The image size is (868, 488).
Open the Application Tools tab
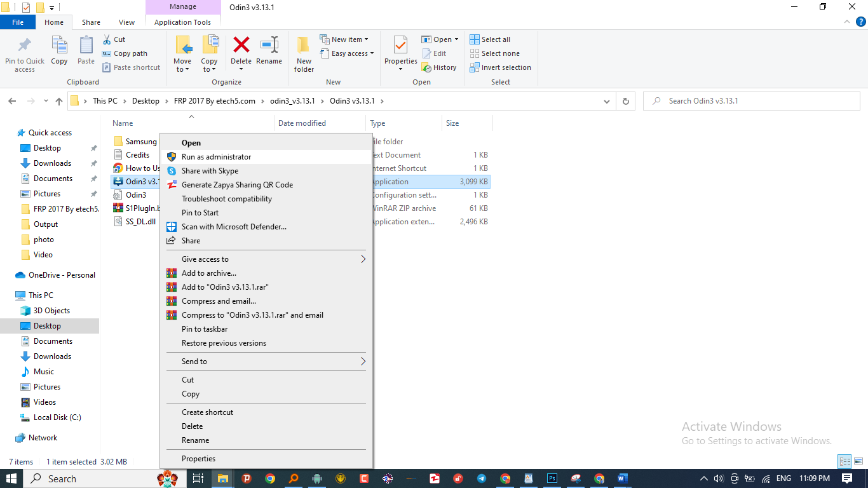pos(182,22)
